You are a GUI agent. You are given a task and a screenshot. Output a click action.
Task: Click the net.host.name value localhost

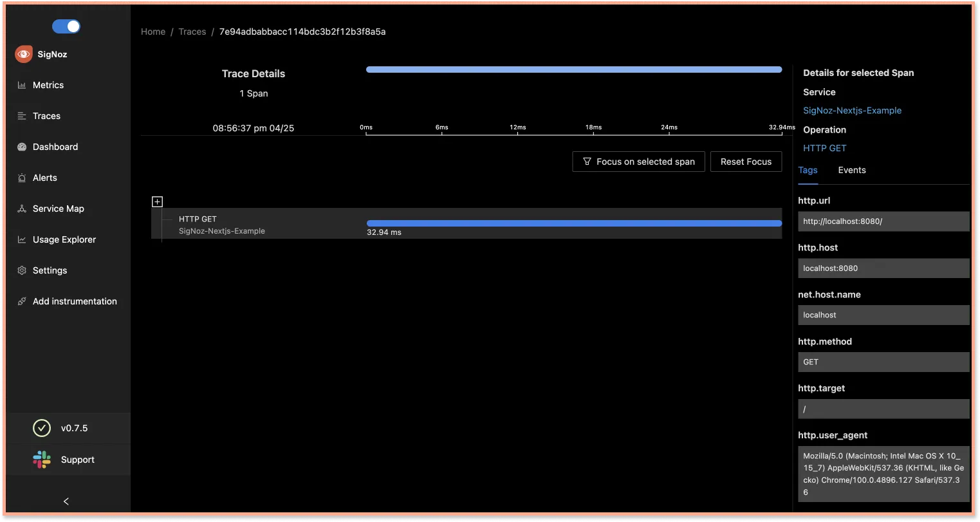pos(883,315)
